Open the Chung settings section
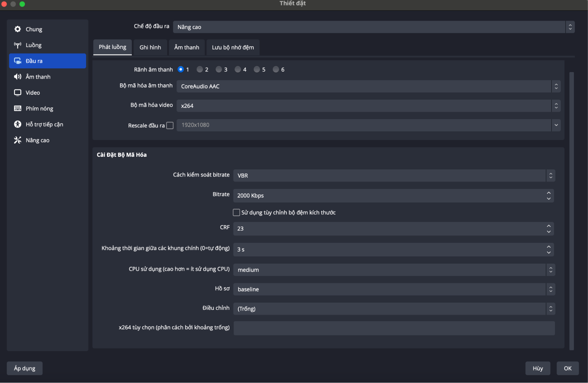This screenshot has height=383, width=588. (x=47, y=29)
